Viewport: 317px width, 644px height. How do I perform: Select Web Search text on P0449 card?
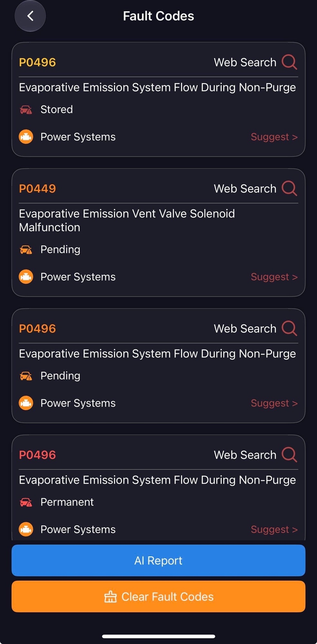[245, 189]
